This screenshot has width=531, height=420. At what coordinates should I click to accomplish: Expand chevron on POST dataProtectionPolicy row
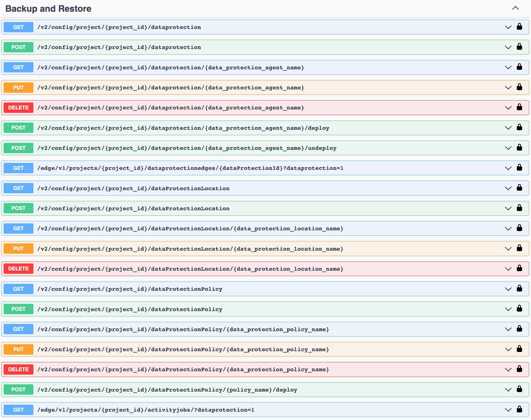pyautogui.click(x=508, y=309)
